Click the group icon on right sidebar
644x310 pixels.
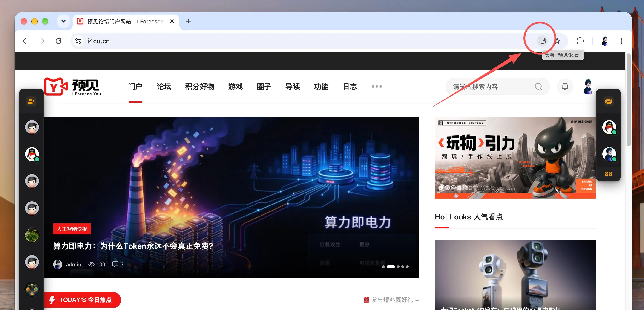coord(608,101)
